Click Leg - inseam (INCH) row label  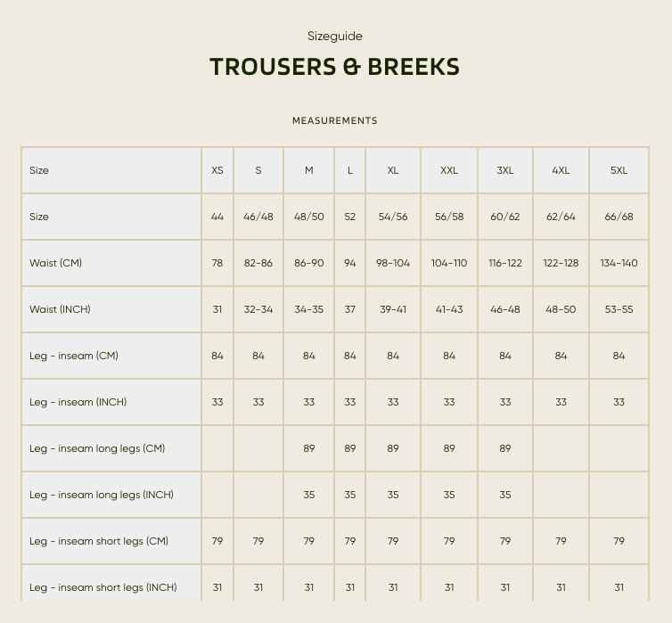click(78, 402)
